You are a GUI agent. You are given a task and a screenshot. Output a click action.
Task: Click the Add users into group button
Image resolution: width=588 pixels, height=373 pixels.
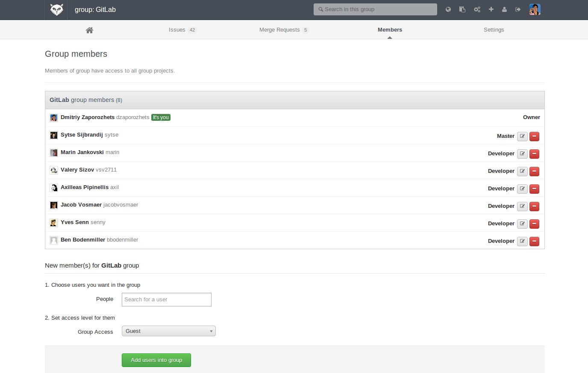coord(156,360)
